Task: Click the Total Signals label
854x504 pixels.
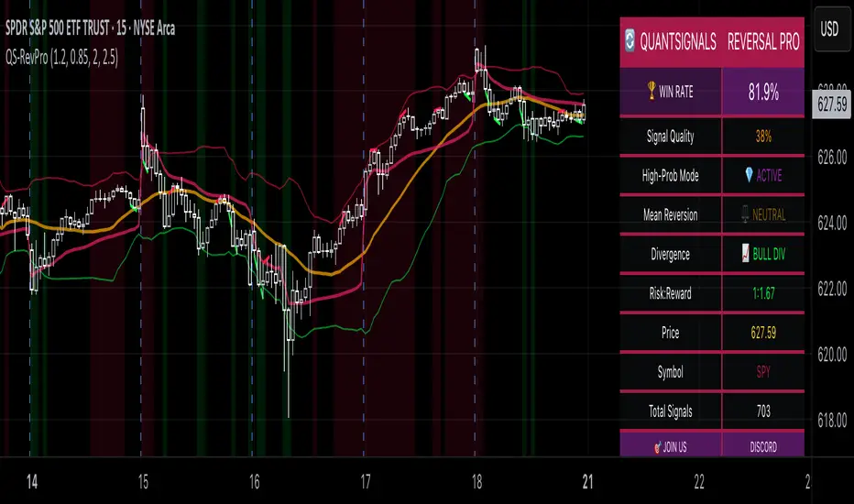Action: pos(670,411)
